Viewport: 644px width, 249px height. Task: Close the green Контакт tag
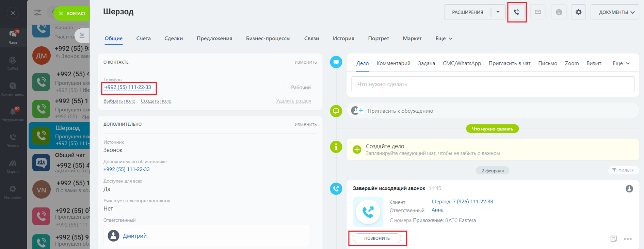point(61,14)
